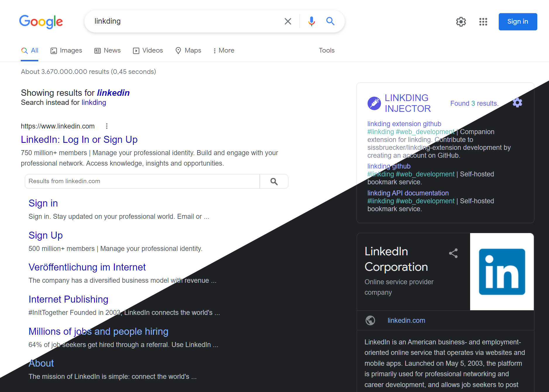Select the Videos tab
This screenshot has width=549, height=392.
(x=148, y=51)
